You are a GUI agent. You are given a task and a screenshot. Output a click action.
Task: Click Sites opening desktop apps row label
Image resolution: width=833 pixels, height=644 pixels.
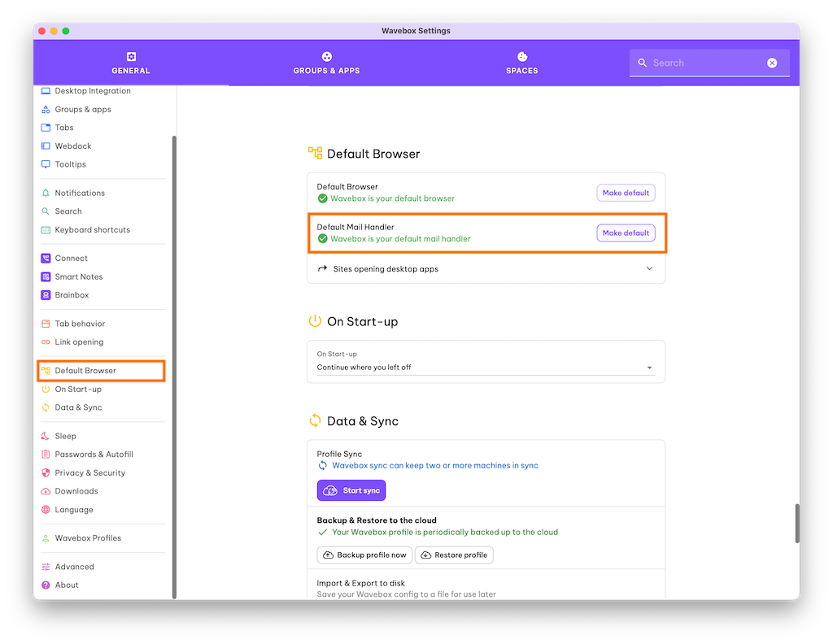[386, 269]
